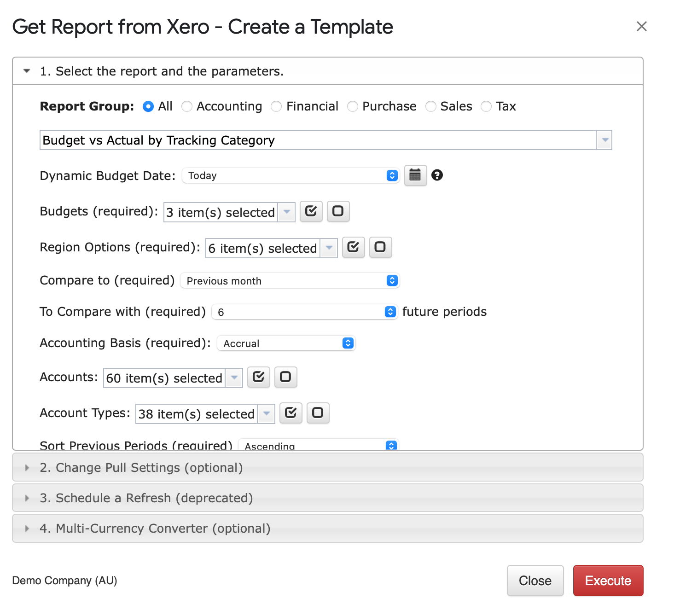
Task: Click the Dynamic Budget Date help icon
Action: 437,175
